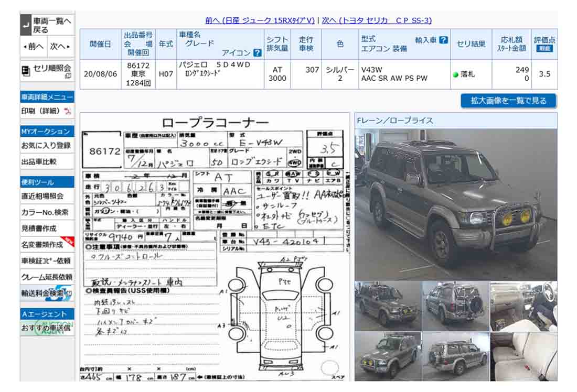Click the V43W model code text
This screenshot has width=577, height=392.
(372, 70)
